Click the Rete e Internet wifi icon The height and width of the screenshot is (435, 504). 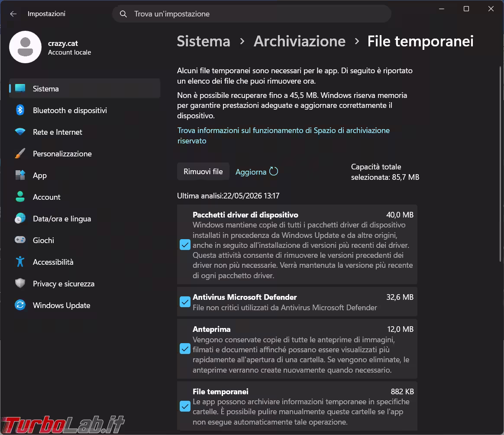coord(20,132)
